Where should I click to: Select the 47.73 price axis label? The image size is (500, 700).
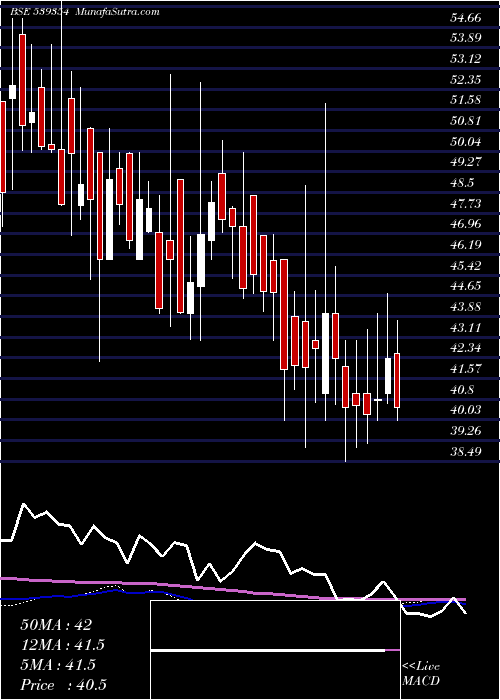(466, 204)
